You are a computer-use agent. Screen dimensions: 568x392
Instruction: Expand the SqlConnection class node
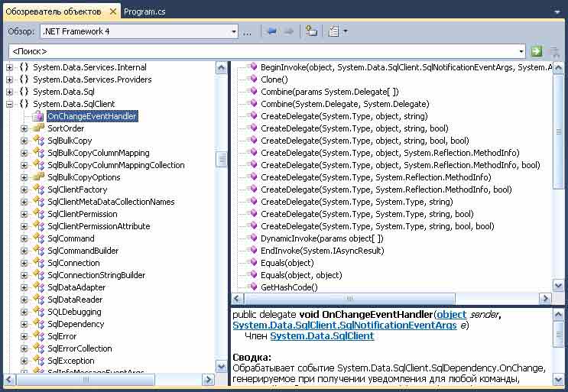24,263
